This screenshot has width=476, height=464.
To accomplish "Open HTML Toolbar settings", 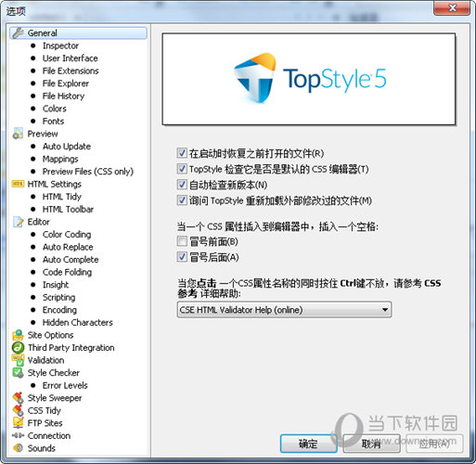I will 68,210.
